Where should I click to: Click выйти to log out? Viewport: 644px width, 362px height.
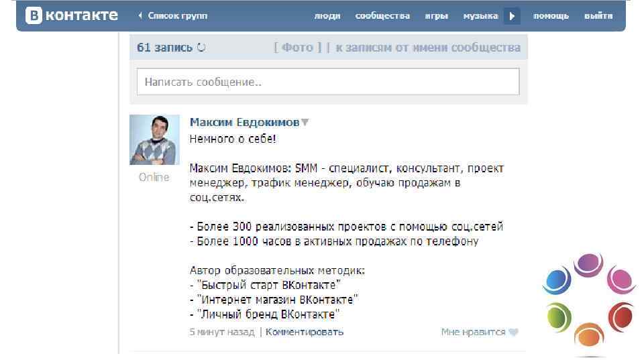tap(598, 15)
